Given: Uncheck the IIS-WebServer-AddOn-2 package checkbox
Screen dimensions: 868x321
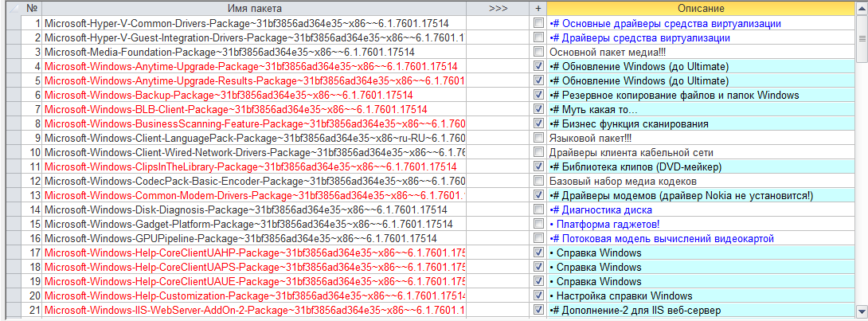Looking at the screenshot, I should pyautogui.click(x=538, y=310).
